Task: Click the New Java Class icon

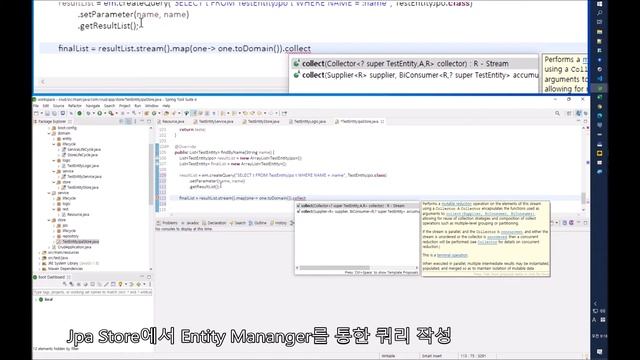Action: (x=154, y=113)
